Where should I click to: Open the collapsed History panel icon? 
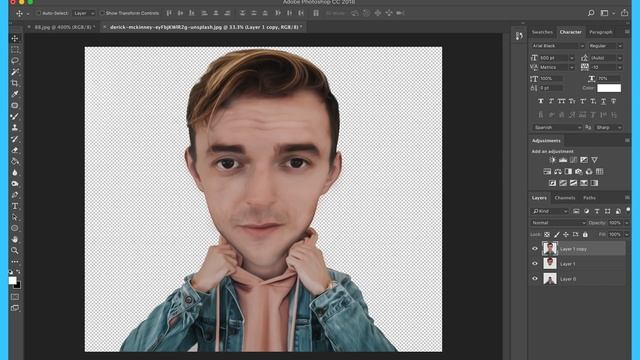[x=519, y=36]
